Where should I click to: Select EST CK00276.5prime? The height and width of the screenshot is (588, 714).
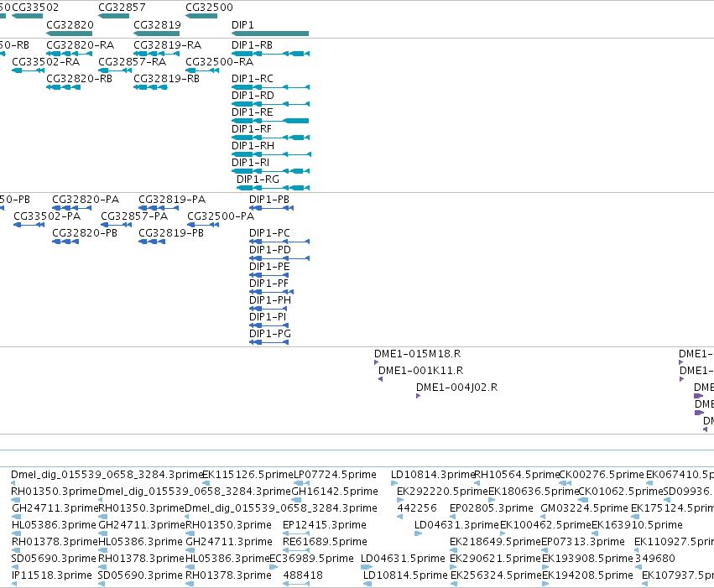565,483
